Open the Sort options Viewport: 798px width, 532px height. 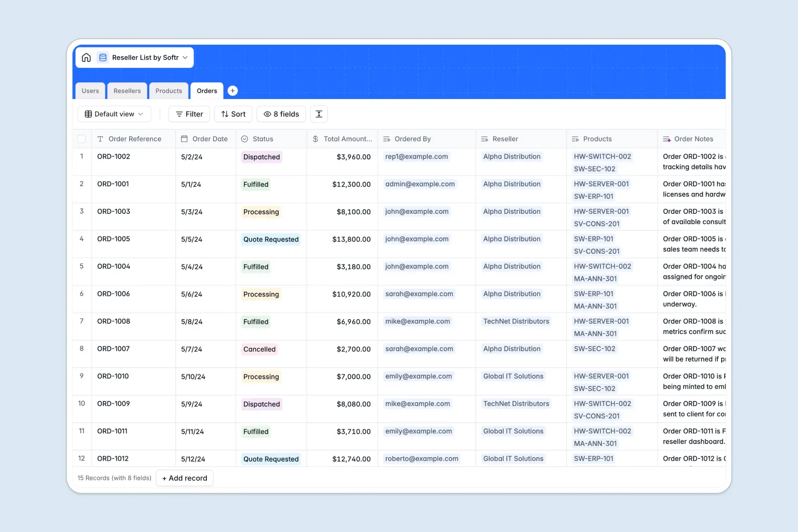tap(233, 114)
